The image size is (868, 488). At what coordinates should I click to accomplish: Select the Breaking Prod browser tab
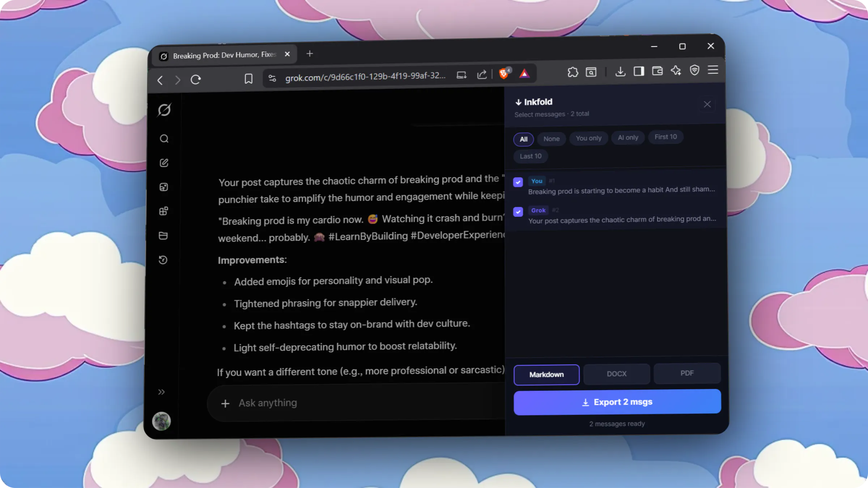tap(224, 55)
